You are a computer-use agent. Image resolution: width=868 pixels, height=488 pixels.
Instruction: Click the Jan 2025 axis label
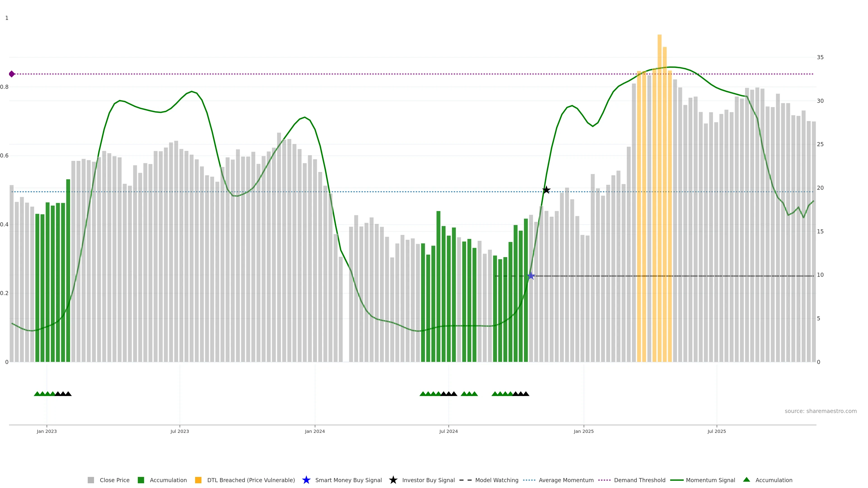(584, 432)
